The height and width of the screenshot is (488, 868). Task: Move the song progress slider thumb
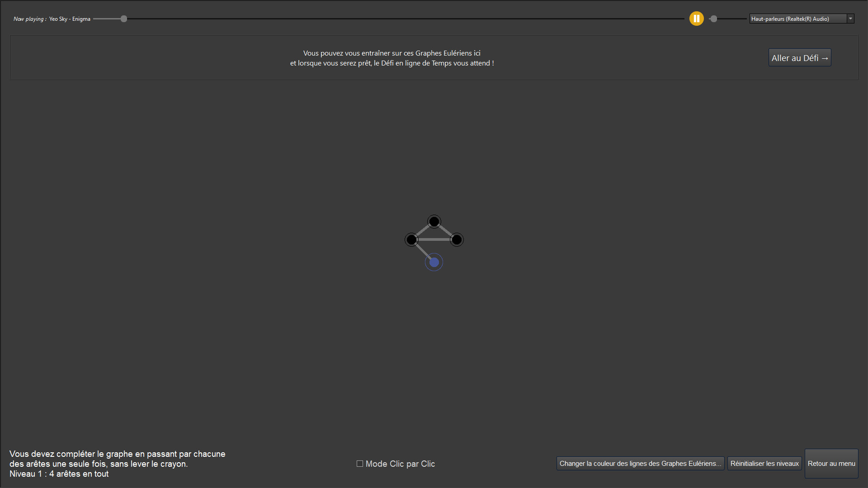click(123, 19)
